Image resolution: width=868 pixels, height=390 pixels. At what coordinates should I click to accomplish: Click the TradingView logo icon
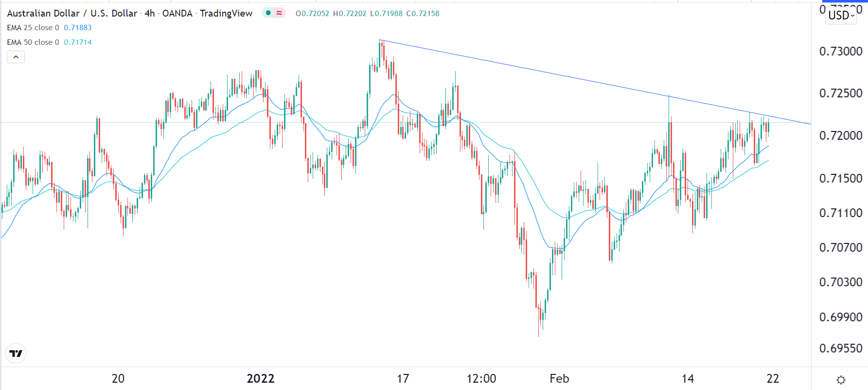pos(16,353)
